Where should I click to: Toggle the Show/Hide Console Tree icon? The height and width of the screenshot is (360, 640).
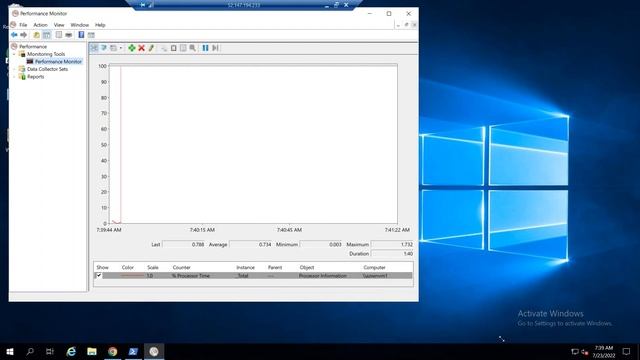pos(47,35)
